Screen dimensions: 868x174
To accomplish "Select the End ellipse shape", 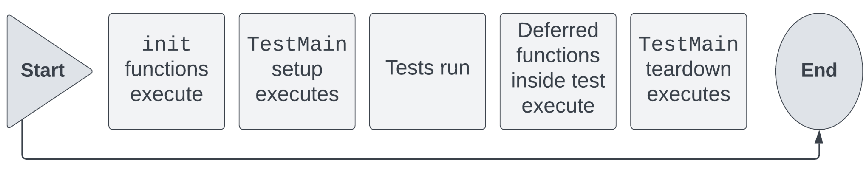I will 819,71.
